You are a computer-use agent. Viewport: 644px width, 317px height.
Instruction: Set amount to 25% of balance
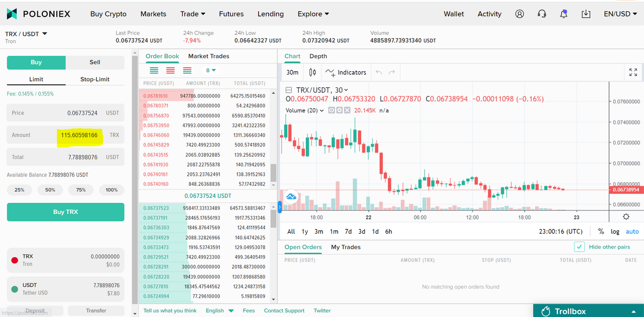(x=20, y=190)
